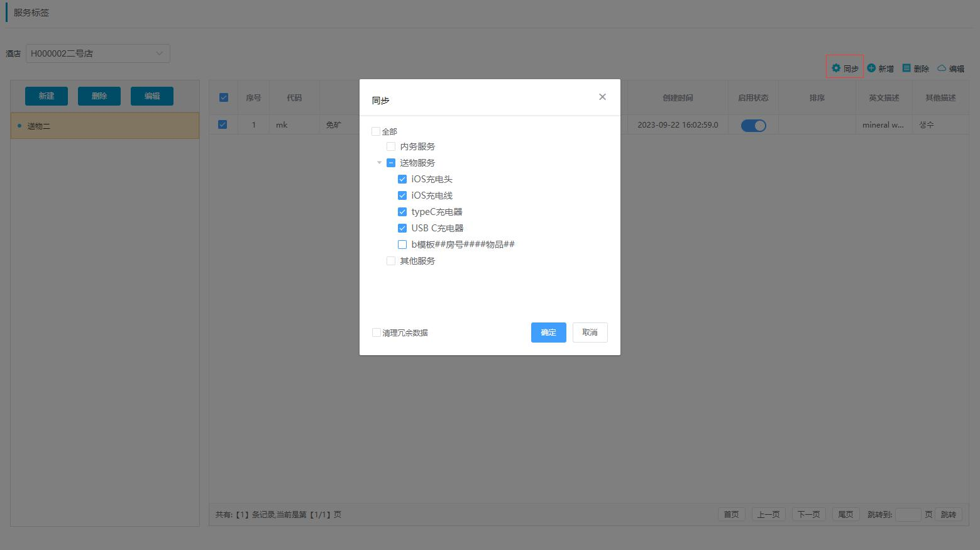This screenshot has width=980, height=550.
Task: Click the 同步 gear icon
Action: 836,68
